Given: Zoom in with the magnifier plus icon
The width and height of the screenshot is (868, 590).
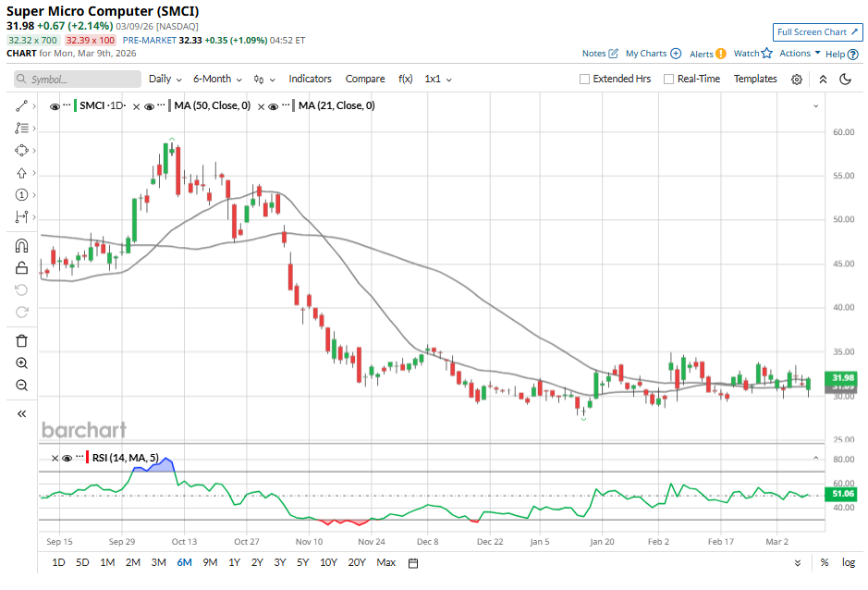Looking at the screenshot, I should click(x=21, y=363).
